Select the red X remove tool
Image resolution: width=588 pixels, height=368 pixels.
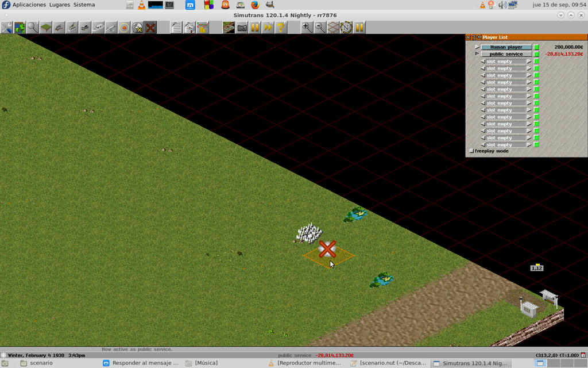click(150, 28)
